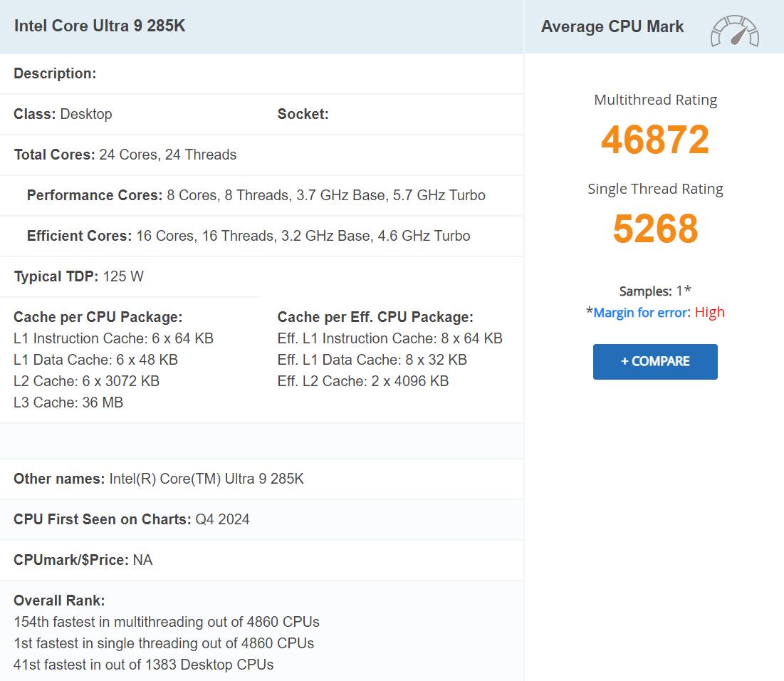Click Eff. L1 Data Cache: 8 x 32 KB
Viewport: 784px width, 681px height.
(372, 360)
